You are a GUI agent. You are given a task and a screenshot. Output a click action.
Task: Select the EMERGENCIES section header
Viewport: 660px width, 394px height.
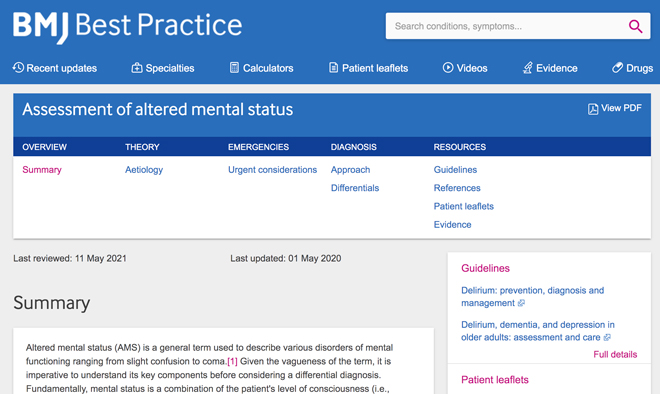click(258, 147)
